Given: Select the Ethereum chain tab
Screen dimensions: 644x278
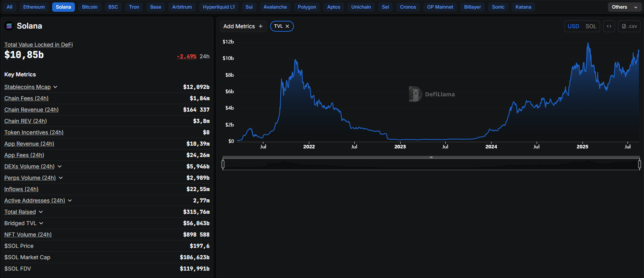Looking at the screenshot, I should tap(34, 7).
